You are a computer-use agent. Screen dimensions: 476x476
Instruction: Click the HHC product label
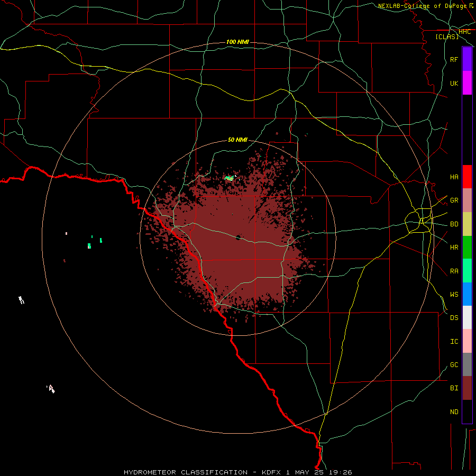(x=464, y=32)
